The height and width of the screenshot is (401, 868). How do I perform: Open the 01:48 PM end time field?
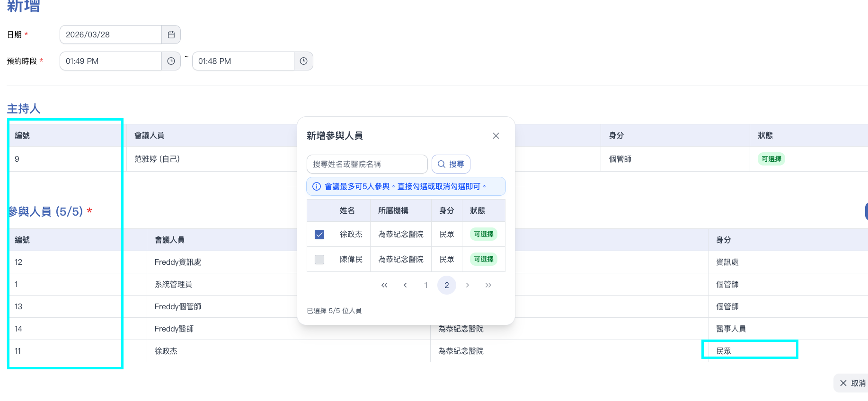click(243, 61)
